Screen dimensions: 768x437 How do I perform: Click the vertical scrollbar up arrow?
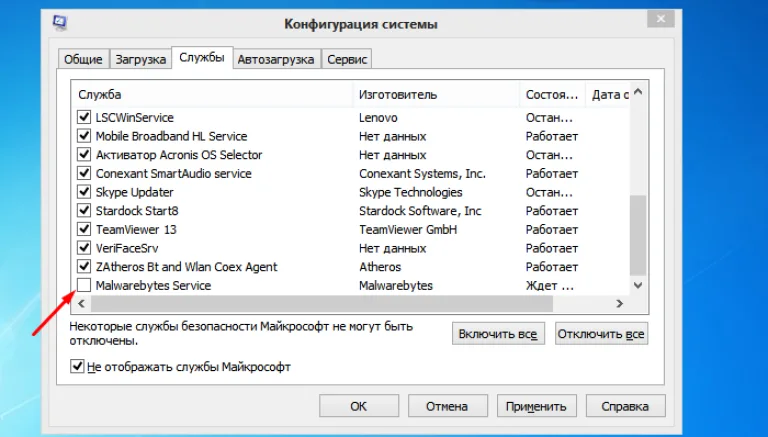(x=638, y=92)
